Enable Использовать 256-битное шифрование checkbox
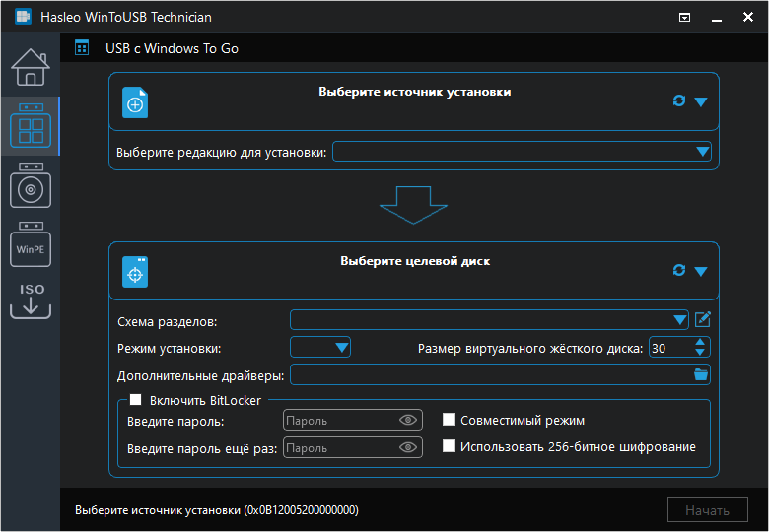 point(450,446)
